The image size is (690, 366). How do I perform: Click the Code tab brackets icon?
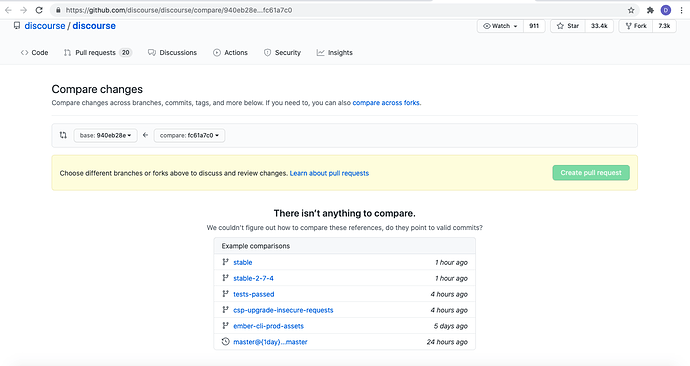point(24,52)
